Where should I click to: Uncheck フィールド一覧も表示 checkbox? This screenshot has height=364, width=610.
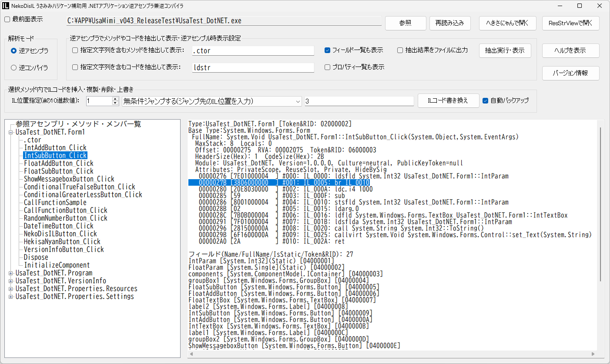click(328, 50)
